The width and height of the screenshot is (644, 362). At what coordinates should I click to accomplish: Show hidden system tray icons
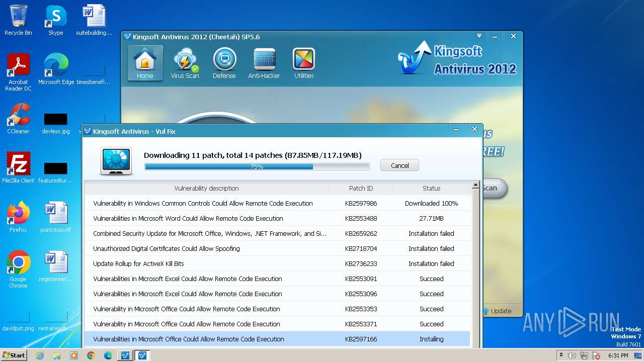[561, 355]
